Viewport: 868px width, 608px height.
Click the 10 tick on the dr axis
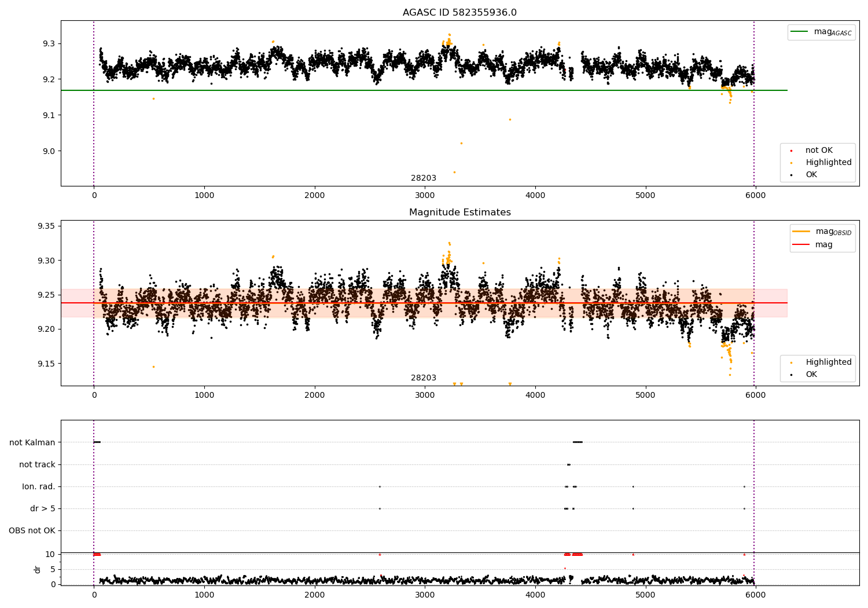pyautogui.click(x=50, y=555)
